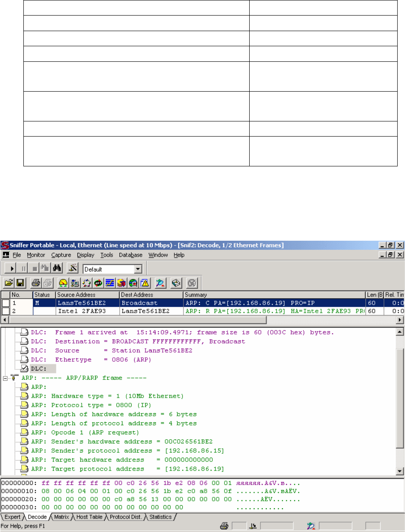This screenshot has height=532, width=405.
Task: Click the Summary column header
Action: 274,295
